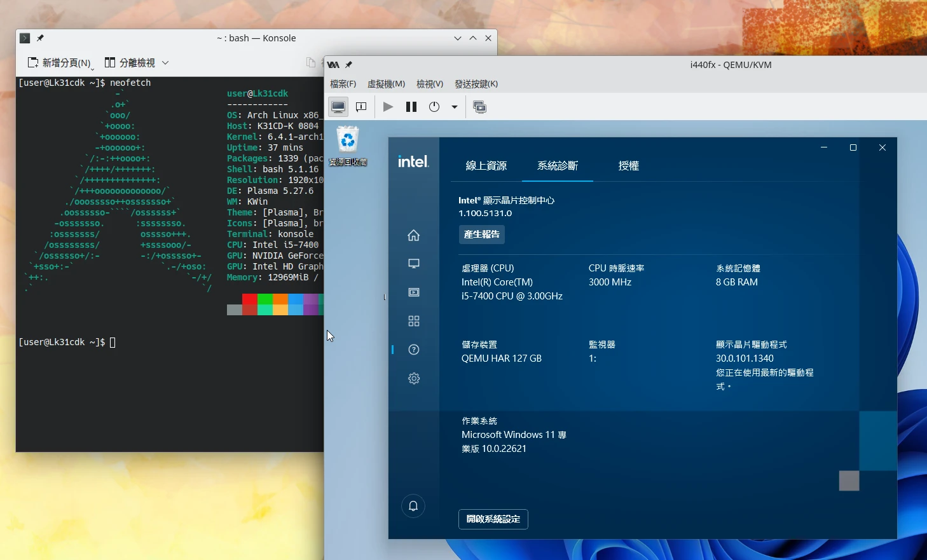Pin the QEMU/KVM window with pin icon
Viewport: 927px width, 560px height.
(x=348, y=65)
